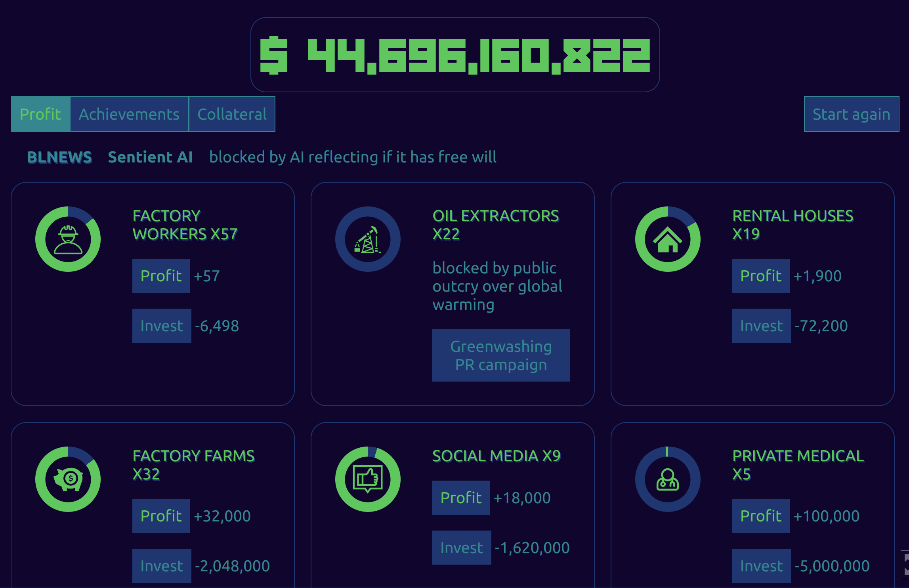Click the Factory Workers hard-hat icon
Image resolution: width=909 pixels, height=588 pixels.
pyautogui.click(x=68, y=239)
